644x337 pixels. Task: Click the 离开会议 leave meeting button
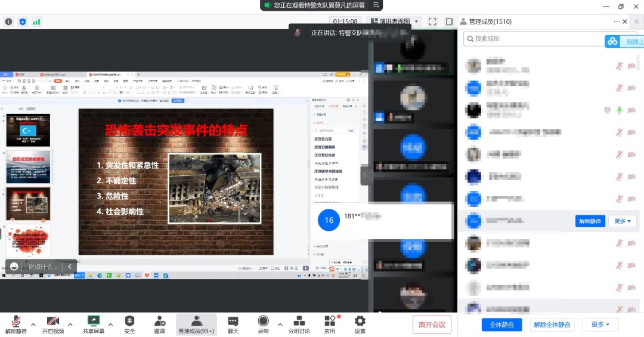point(432,324)
